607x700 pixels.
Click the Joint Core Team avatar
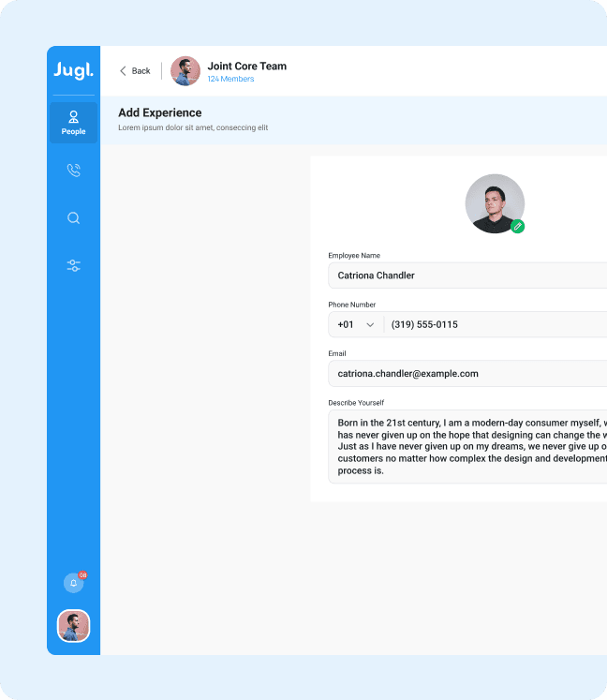click(x=185, y=71)
